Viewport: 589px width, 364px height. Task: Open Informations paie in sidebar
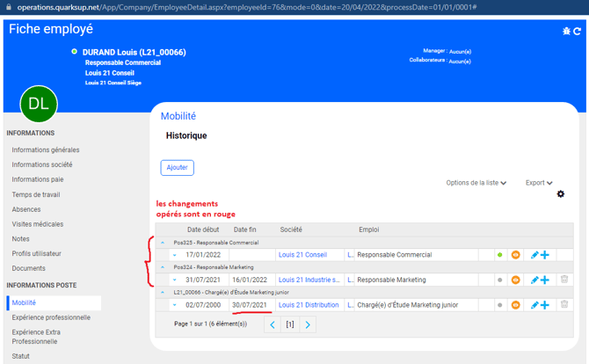[x=38, y=179]
